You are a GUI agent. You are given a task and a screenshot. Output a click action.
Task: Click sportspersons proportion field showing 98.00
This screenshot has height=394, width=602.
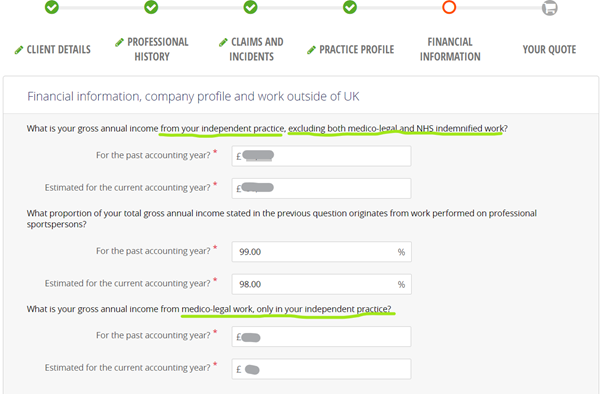click(321, 284)
